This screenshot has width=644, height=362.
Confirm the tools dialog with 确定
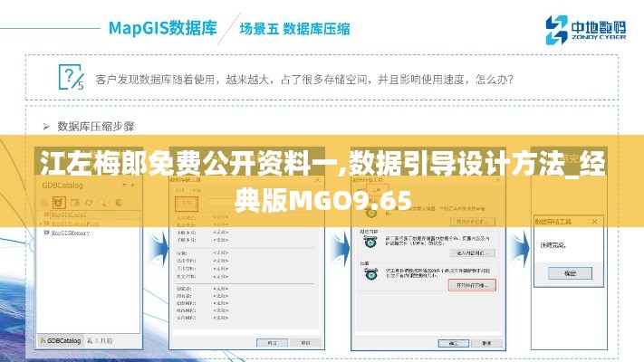[454, 343]
